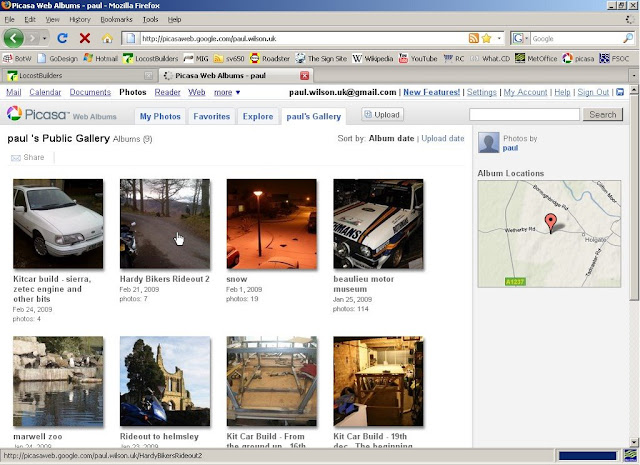Image resolution: width=640 pixels, height=465 pixels.
Task: Go to the Firefox Home icon
Action: coord(107,38)
